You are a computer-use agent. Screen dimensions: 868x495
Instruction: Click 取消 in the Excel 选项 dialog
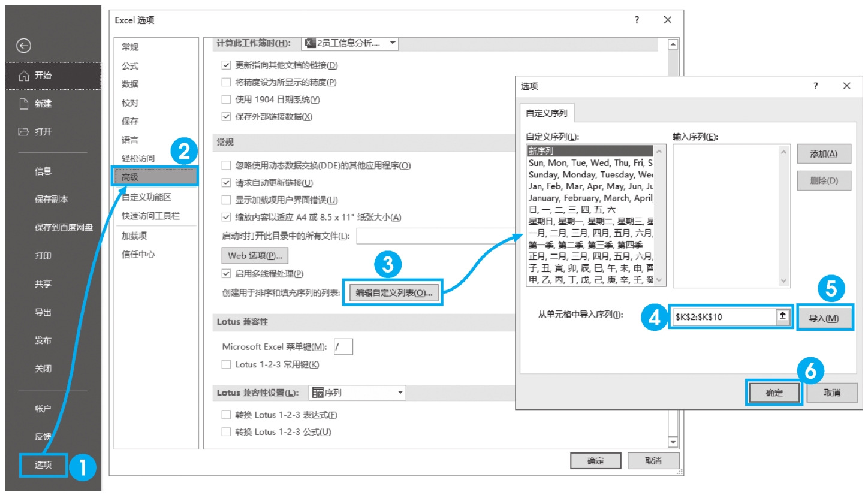click(653, 461)
